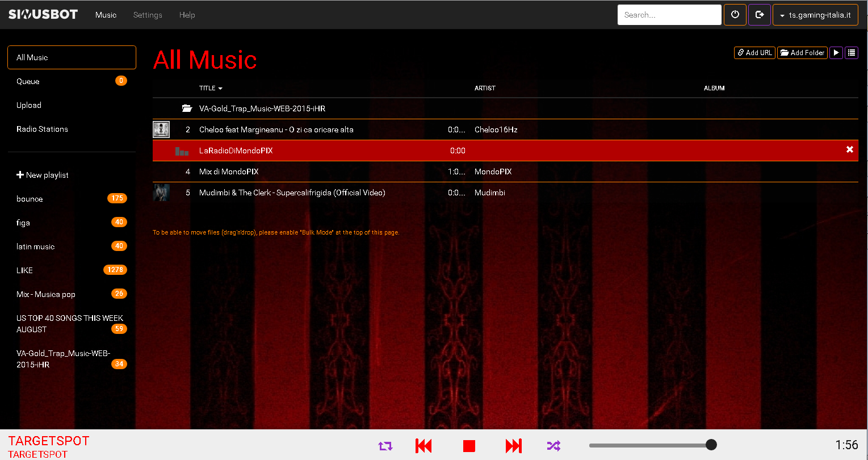
Task: Open the Settings menu
Action: click(148, 15)
